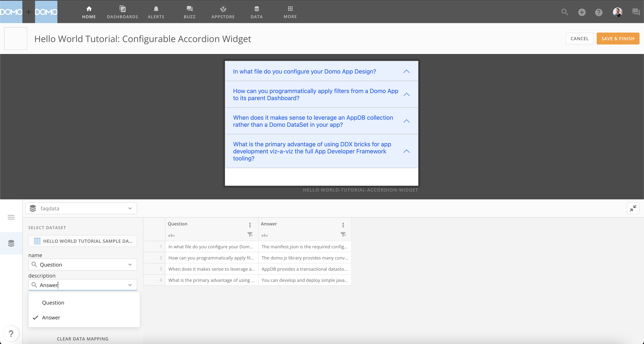Click the search magnifier in top bar

pos(564,12)
